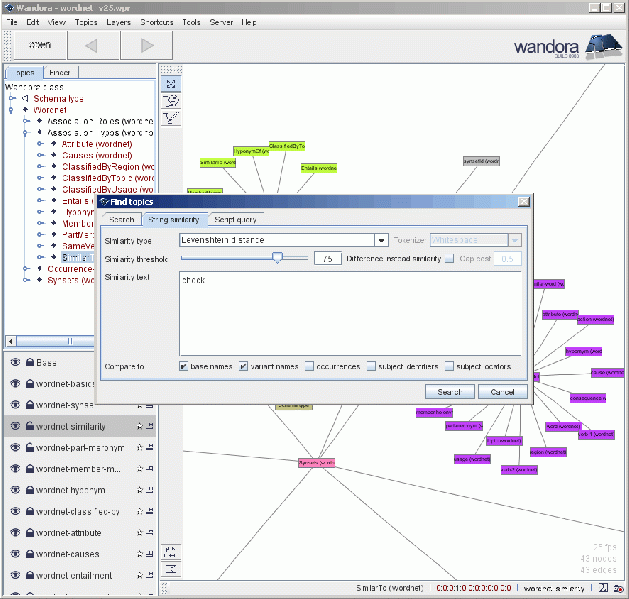Viewport: 629px width, 599px height.
Task: Enable the occurrences checkbox
Action: pos(310,367)
